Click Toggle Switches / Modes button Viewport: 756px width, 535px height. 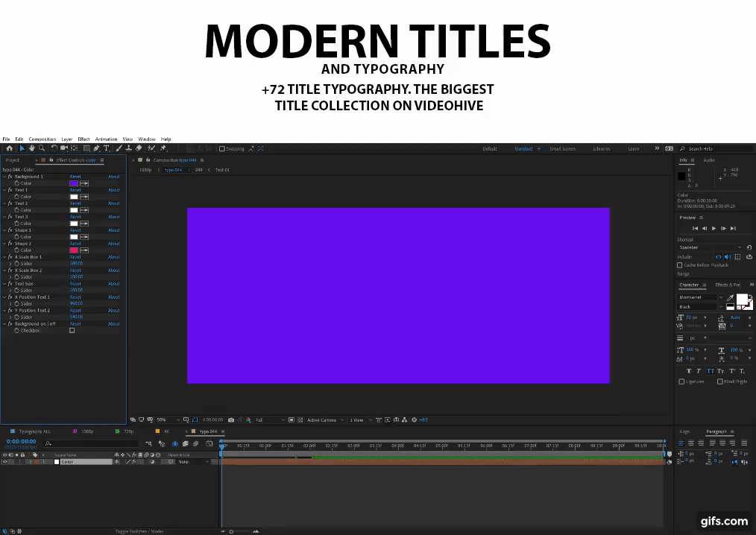point(139,531)
